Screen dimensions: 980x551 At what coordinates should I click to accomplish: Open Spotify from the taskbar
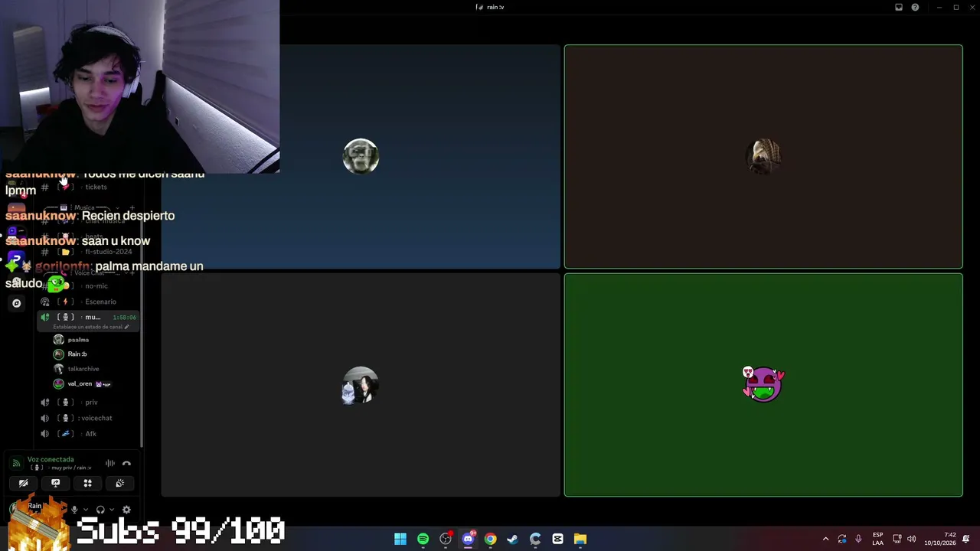(423, 540)
